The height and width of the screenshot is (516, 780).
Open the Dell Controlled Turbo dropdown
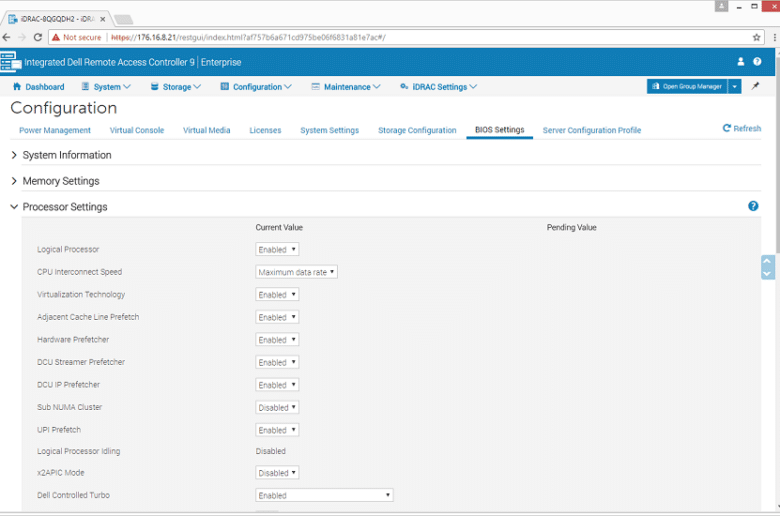[x=324, y=495]
